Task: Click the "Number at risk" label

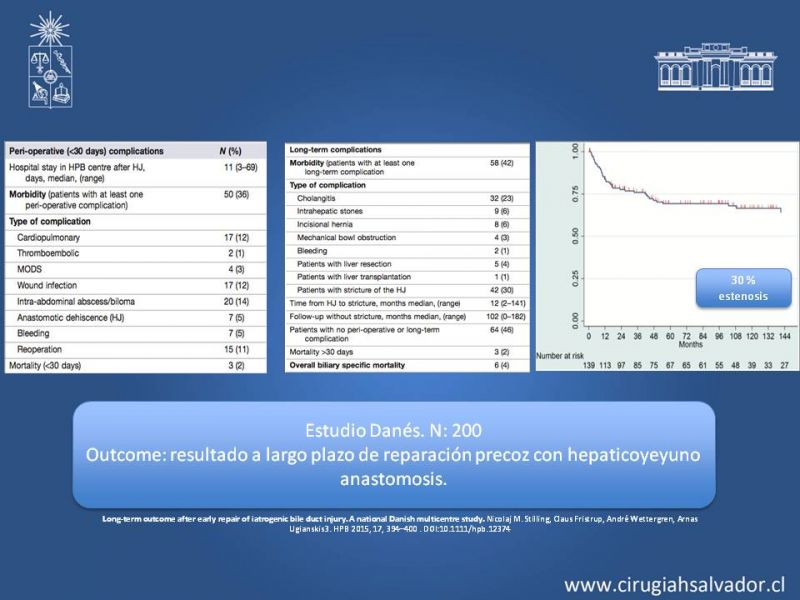Action: [x=563, y=353]
